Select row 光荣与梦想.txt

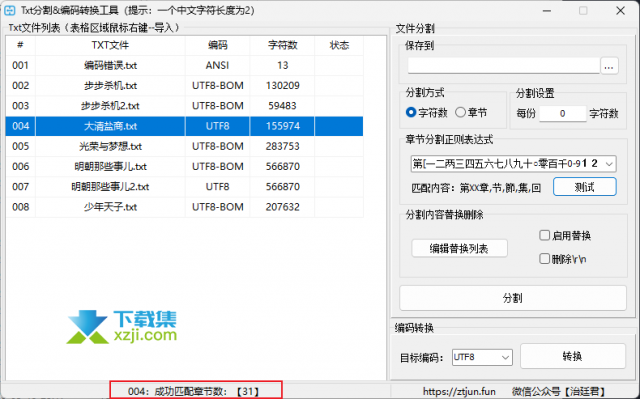pos(184,146)
